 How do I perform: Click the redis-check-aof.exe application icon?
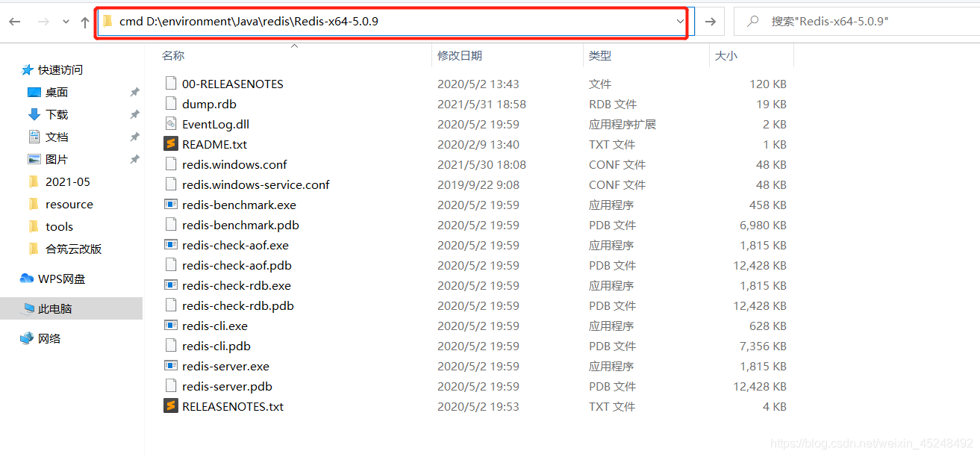[171, 245]
